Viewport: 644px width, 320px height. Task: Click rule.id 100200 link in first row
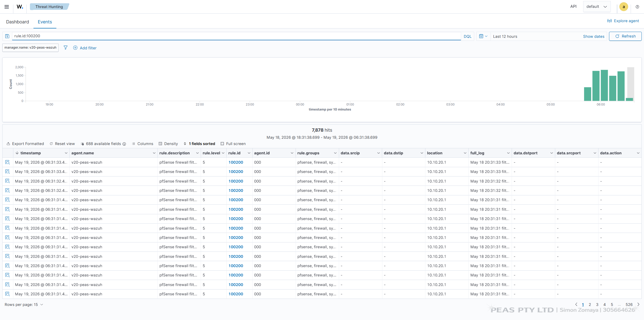[236, 162]
